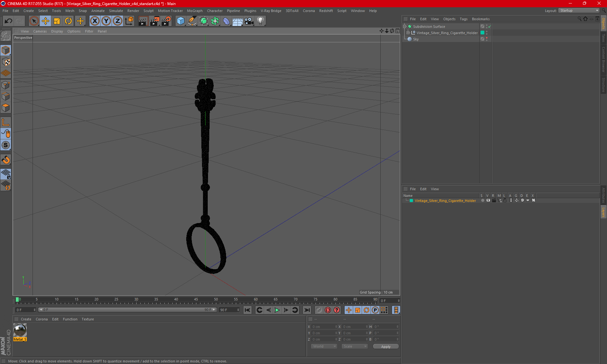Toggle Y axis lock
The width and height of the screenshot is (607, 364).
pyautogui.click(x=106, y=21)
